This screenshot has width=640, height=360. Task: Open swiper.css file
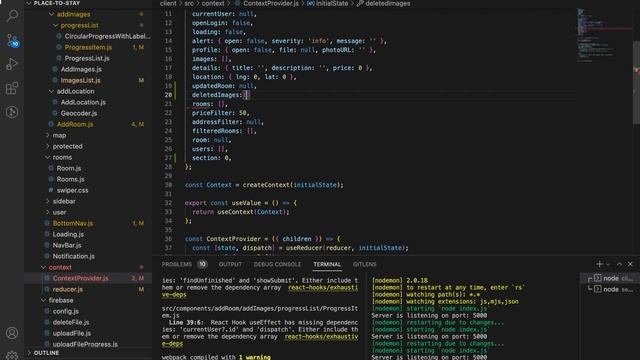pyautogui.click(x=72, y=190)
